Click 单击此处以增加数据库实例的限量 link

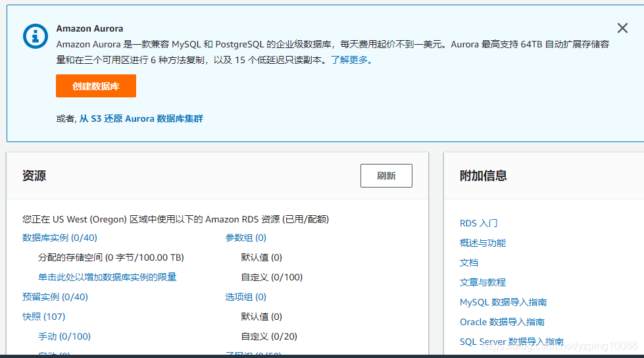(x=107, y=278)
